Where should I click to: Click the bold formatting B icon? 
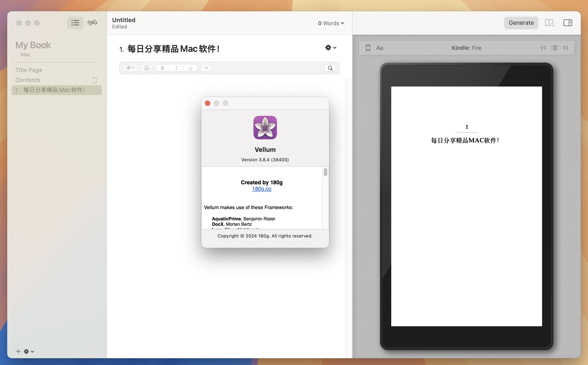coord(162,67)
